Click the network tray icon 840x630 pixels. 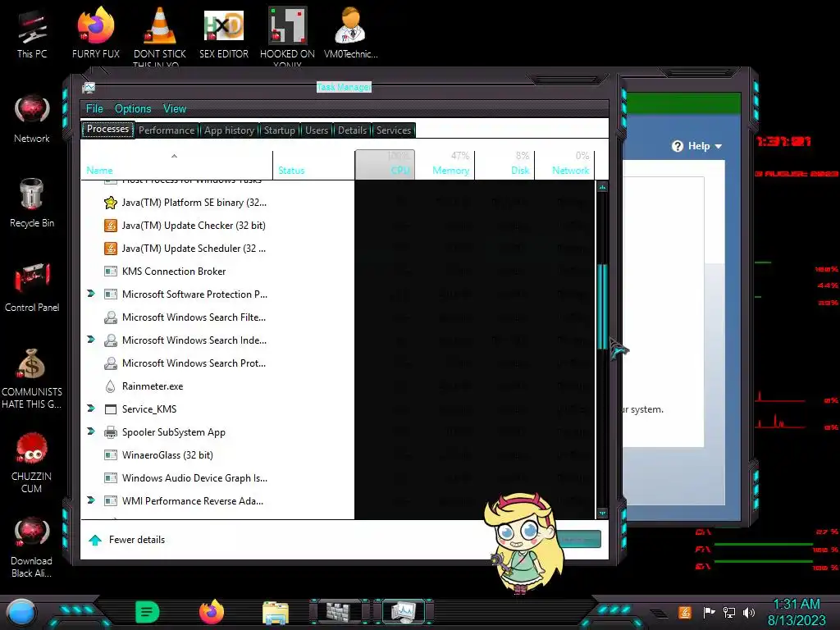coord(729,612)
